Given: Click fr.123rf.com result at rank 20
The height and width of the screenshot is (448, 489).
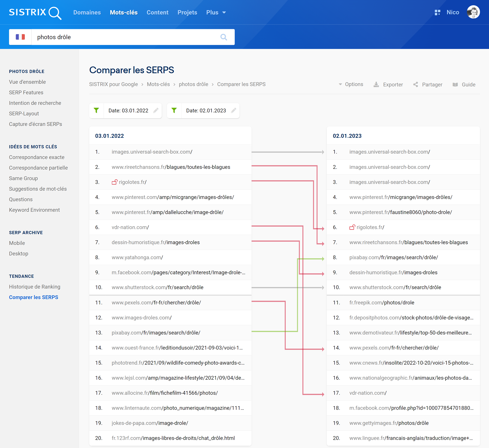Looking at the screenshot, I should click(173, 438).
